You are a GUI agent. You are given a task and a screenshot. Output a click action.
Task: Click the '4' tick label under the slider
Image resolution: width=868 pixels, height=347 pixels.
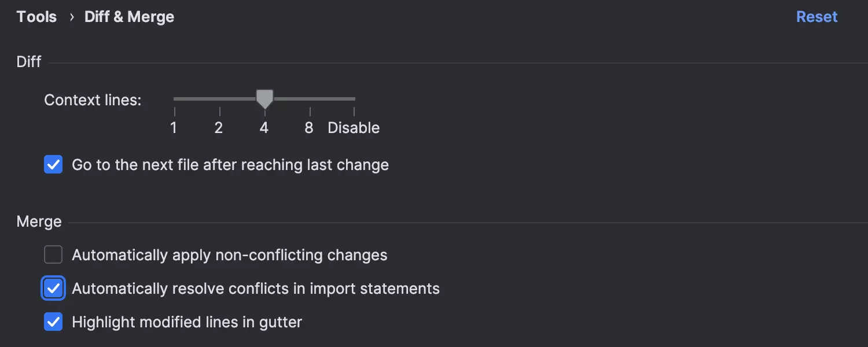click(264, 128)
